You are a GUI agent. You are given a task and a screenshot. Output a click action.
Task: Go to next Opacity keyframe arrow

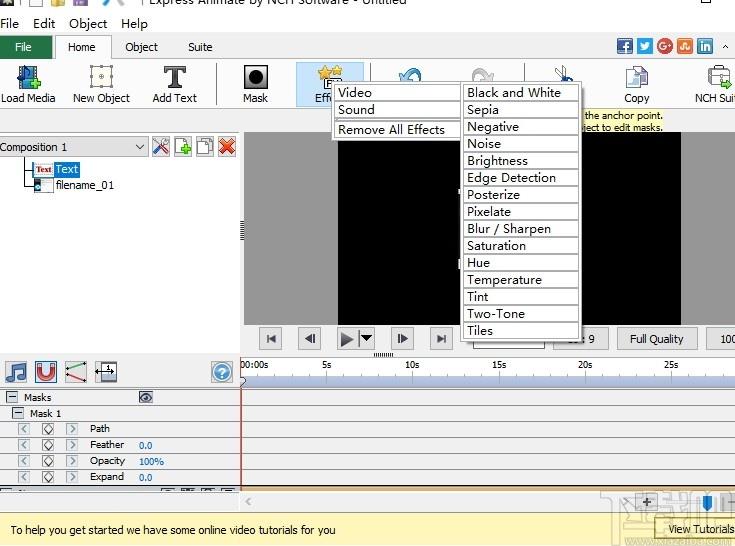[x=72, y=461]
